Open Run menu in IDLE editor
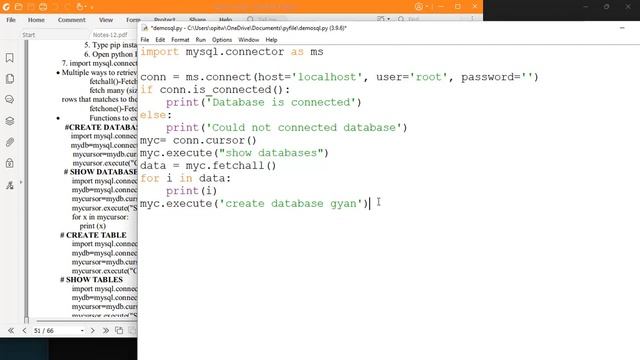This screenshot has width=640, height=360. pos(200,40)
